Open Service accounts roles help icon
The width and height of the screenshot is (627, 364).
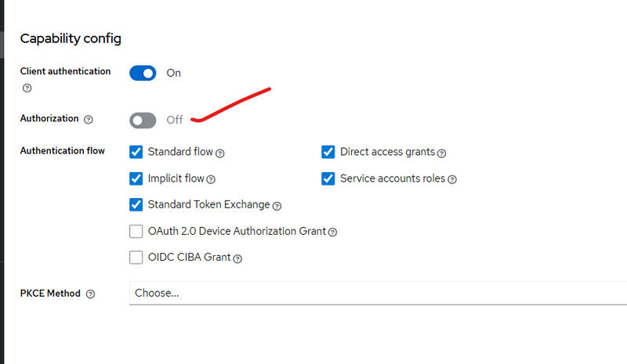(452, 179)
